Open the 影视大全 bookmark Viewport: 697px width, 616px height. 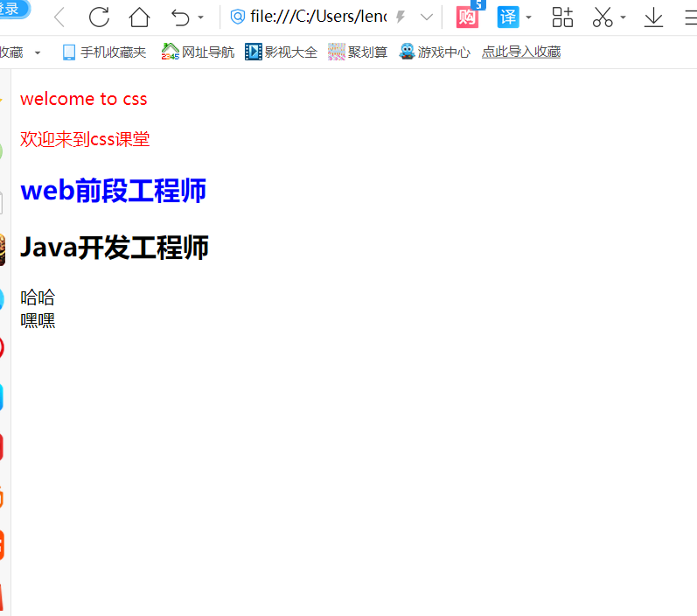coord(282,52)
